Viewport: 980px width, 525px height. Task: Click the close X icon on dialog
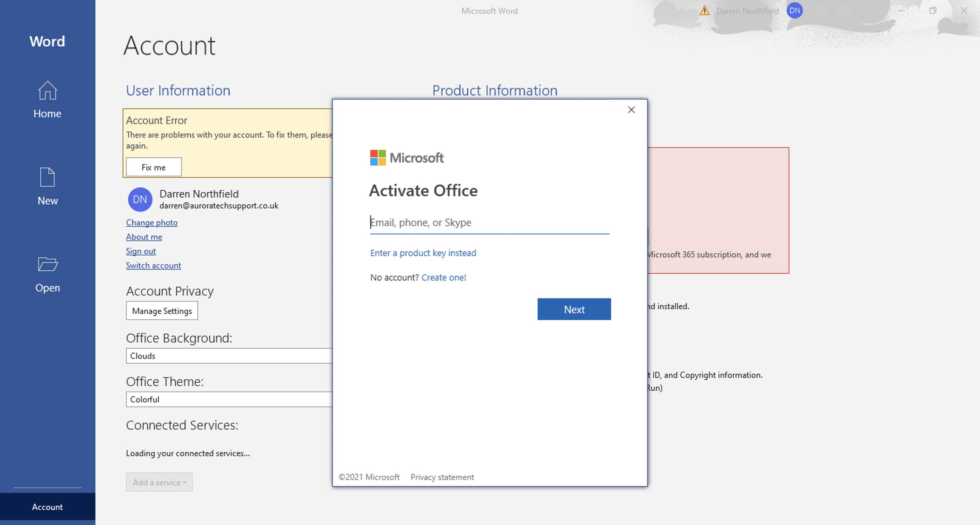[631, 110]
